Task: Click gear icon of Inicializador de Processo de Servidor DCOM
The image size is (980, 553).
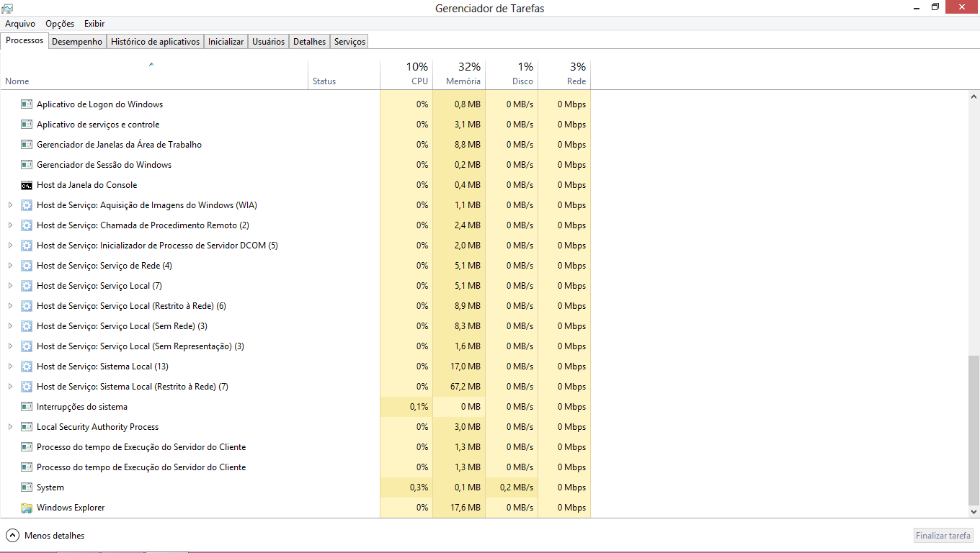Action: coord(27,246)
